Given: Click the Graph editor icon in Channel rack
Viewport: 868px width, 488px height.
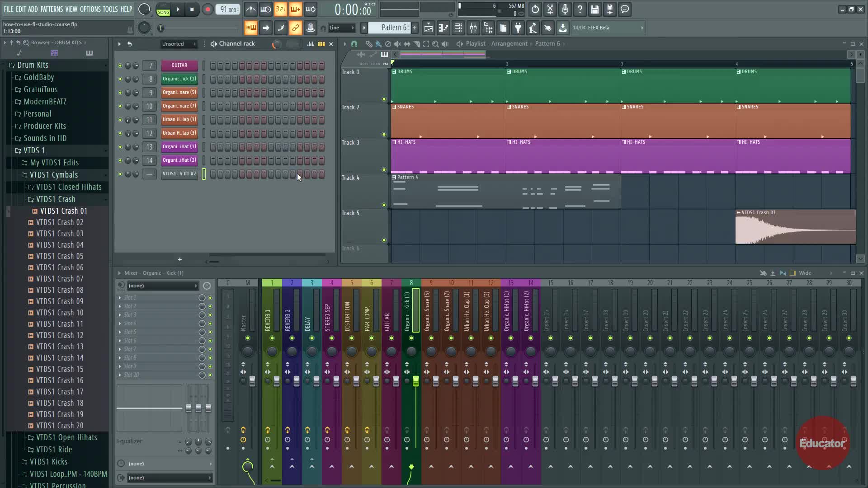Looking at the screenshot, I should pos(311,44).
